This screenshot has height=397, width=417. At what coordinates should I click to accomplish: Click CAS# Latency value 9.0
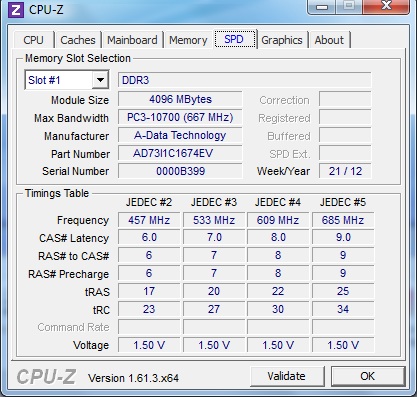343,238
